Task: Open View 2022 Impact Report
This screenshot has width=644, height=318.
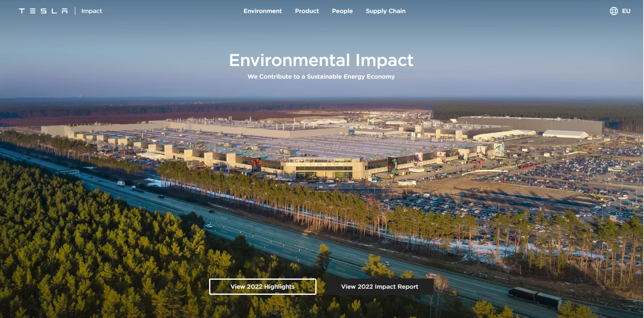Action: tap(380, 287)
